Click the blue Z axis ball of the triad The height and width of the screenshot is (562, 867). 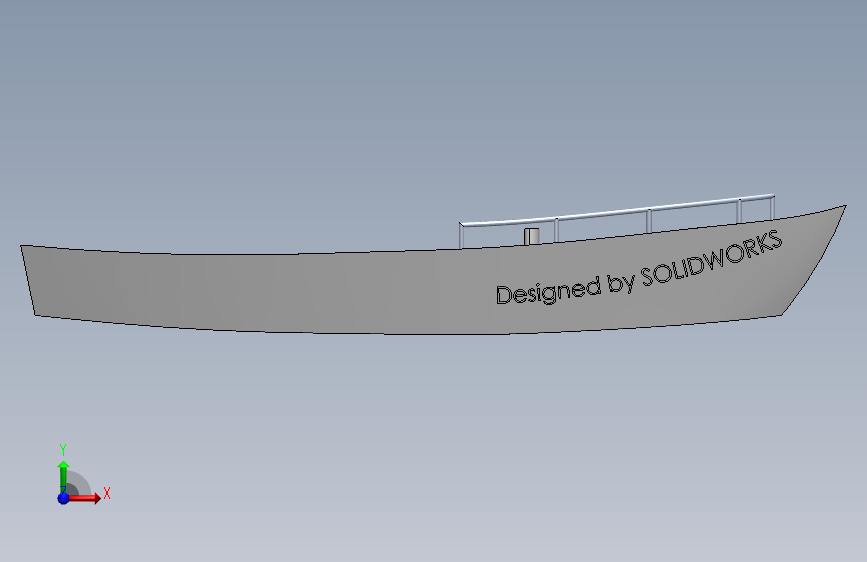pos(64,498)
